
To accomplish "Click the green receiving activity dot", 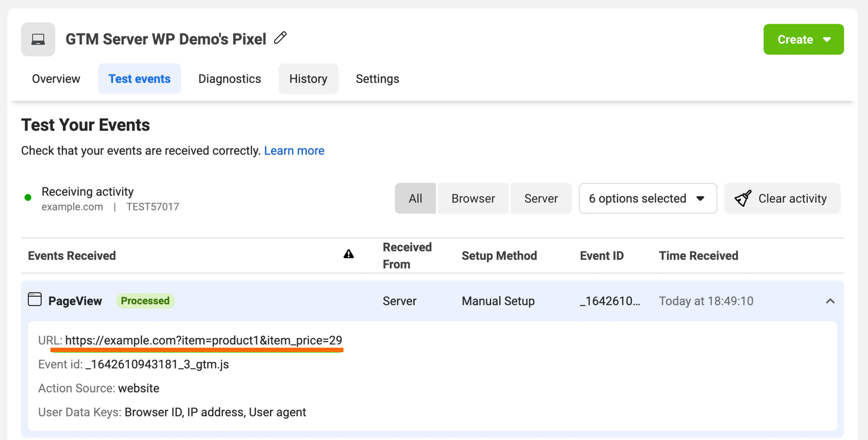I will [x=28, y=197].
